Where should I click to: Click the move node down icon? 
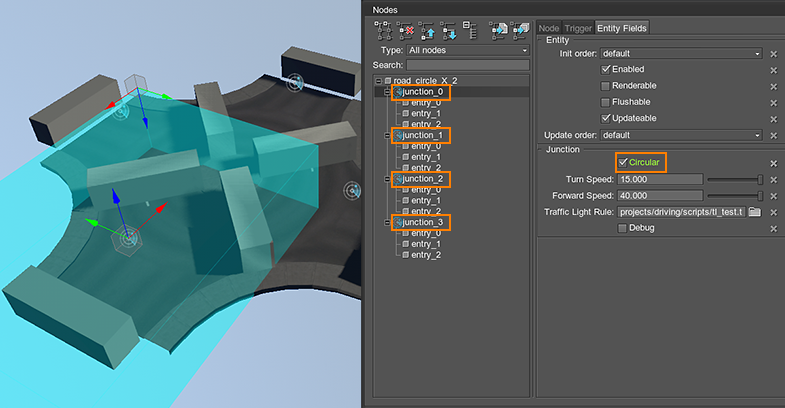tap(450, 30)
